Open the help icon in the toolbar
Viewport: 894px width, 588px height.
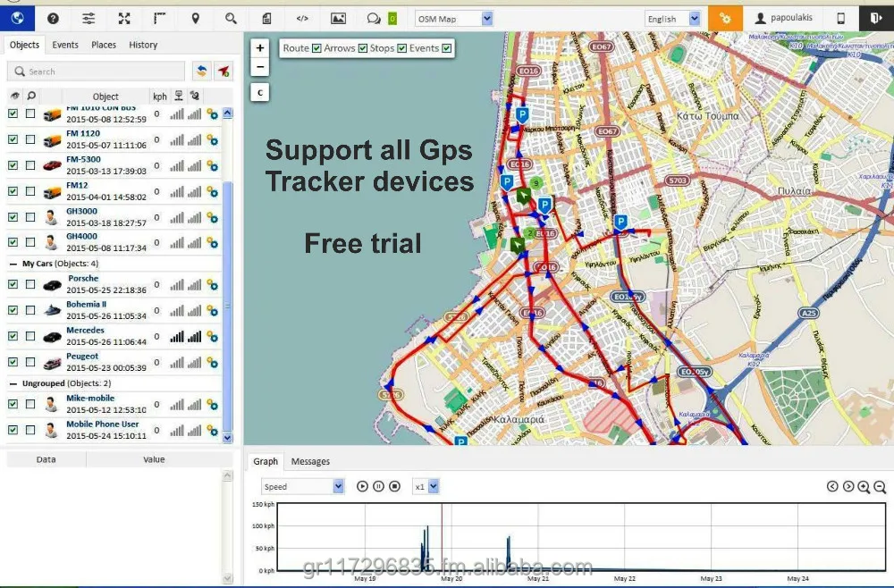point(51,18)
